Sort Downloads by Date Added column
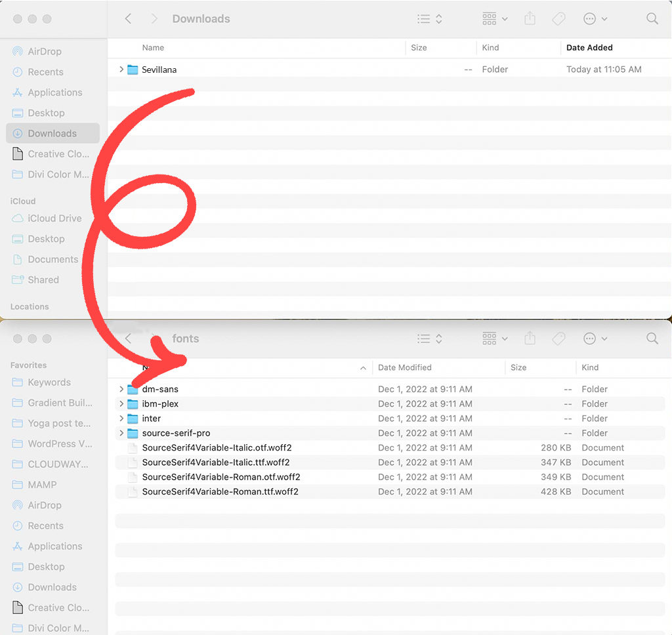Screen dimensions: 672x635 pyautogui.click(x=589, y=48)
